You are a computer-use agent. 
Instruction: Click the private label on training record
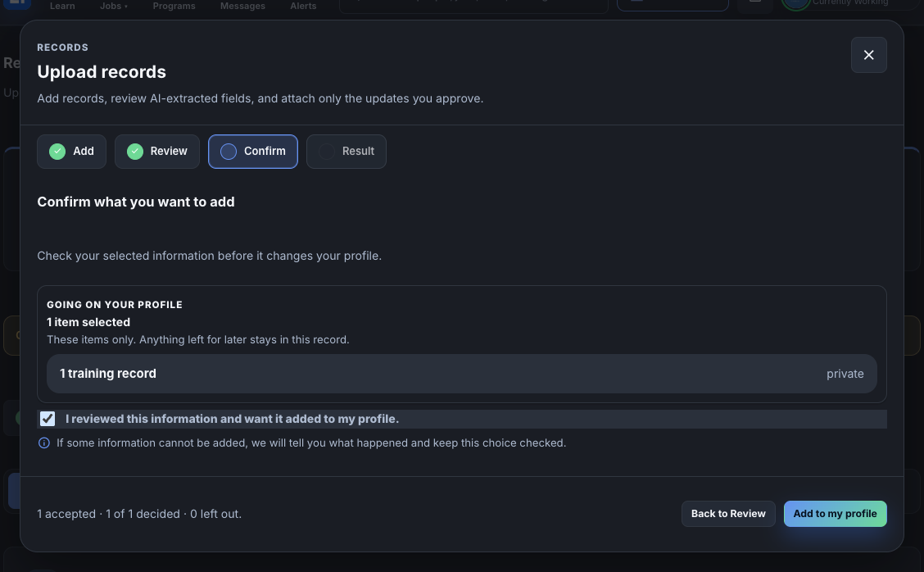tap(845, 374)
